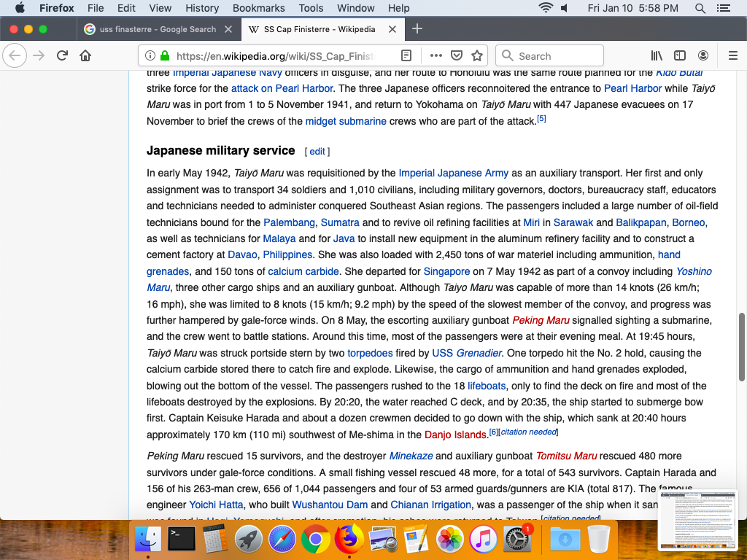Follow the USS Grenadier link
The image size is (747, 560).
[467, 353]
